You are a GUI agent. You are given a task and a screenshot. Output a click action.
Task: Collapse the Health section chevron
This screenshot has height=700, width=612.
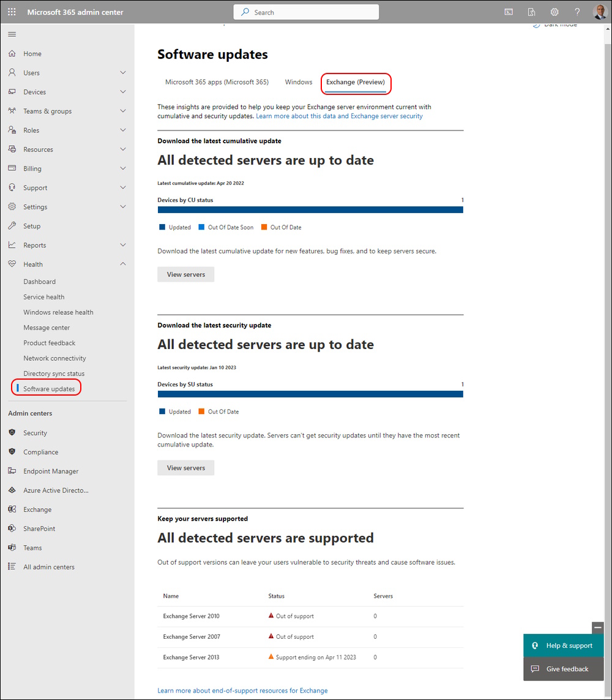point(122,264)
